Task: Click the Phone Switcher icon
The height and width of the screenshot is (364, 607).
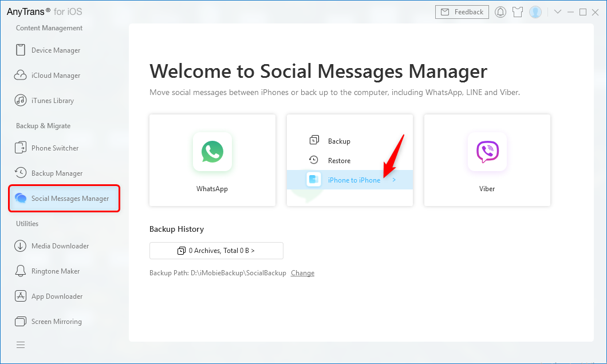Action: pos(21,148)
